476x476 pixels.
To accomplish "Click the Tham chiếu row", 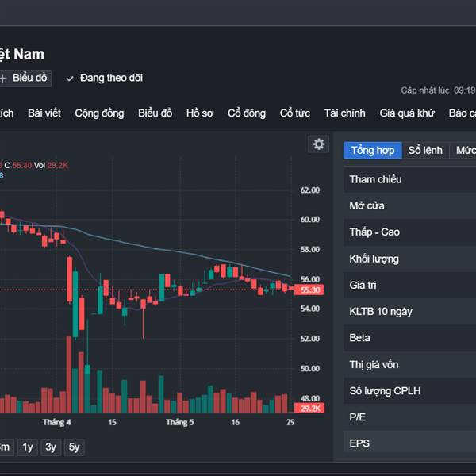I will [x=409, y=179].
